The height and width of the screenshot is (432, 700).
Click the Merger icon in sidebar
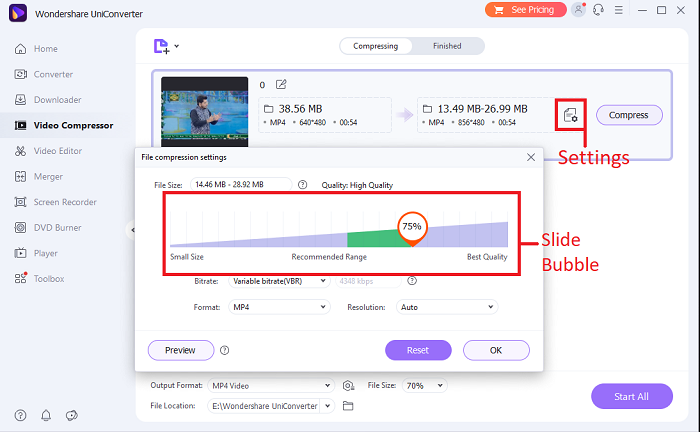[x=21, y=176]
